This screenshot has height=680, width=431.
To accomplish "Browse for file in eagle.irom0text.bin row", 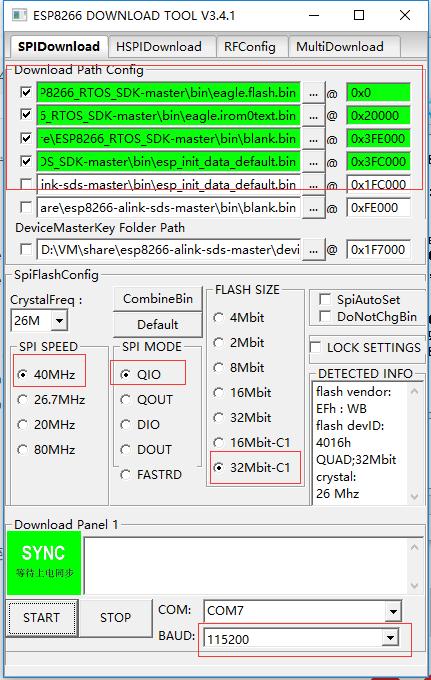I will click(x=313, y=116).
